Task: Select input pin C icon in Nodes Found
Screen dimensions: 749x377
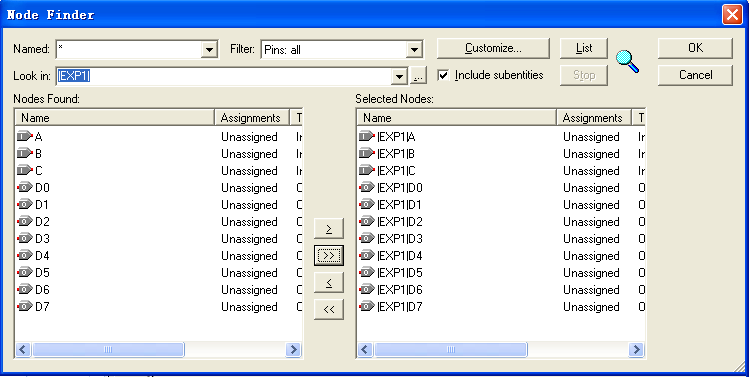Action: 25,171
